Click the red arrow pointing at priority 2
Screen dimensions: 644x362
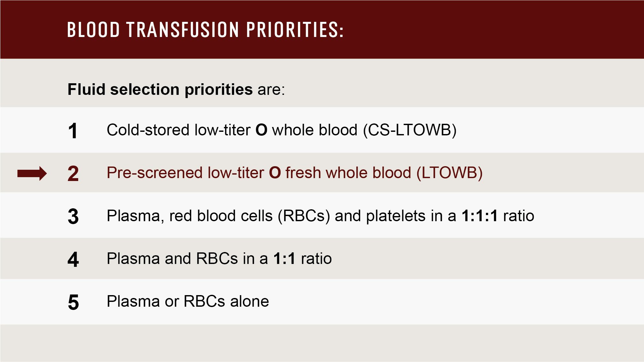tap(32, 174)
